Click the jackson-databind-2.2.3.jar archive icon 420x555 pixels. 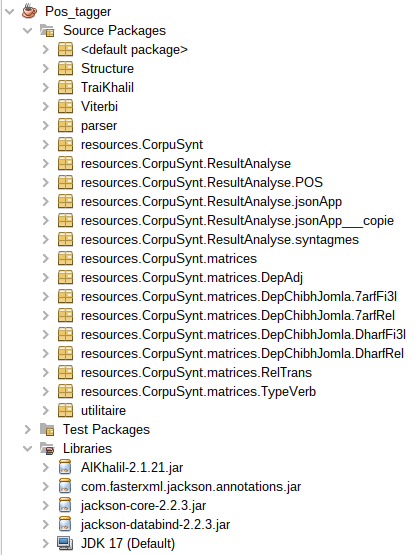[65, 524]
